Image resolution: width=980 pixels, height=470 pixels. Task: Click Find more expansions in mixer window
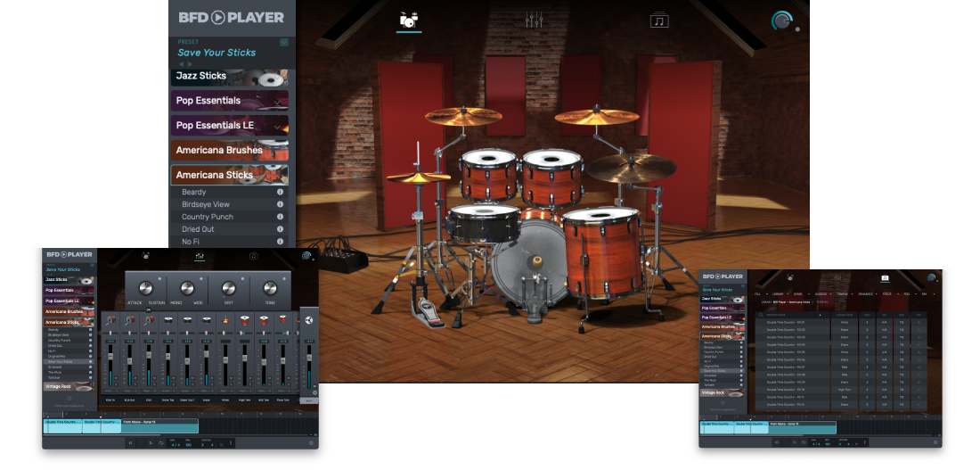[x=69, y=406]
